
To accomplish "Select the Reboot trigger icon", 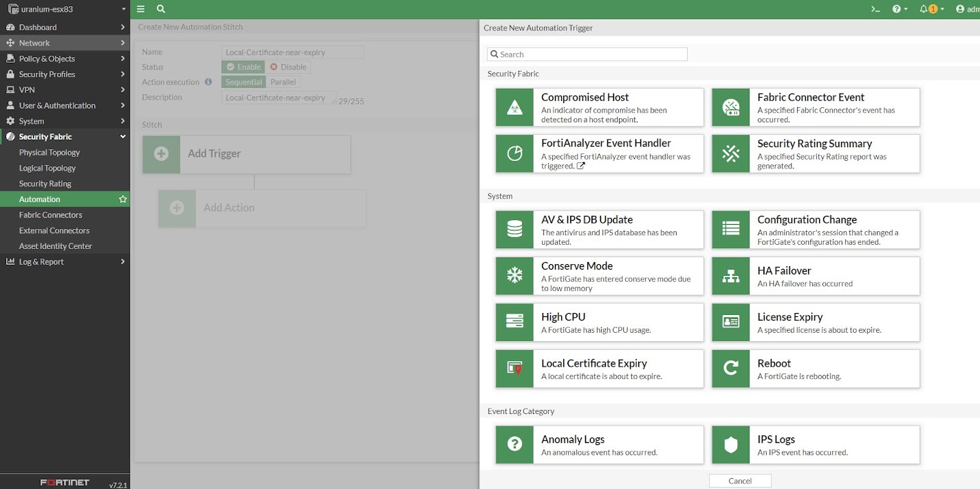I will [730, 369].
